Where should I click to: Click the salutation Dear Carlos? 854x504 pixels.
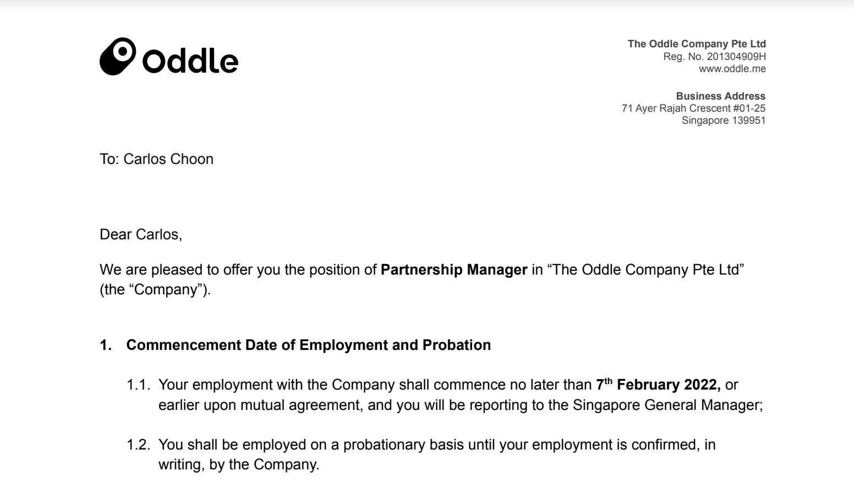point(141,234)
